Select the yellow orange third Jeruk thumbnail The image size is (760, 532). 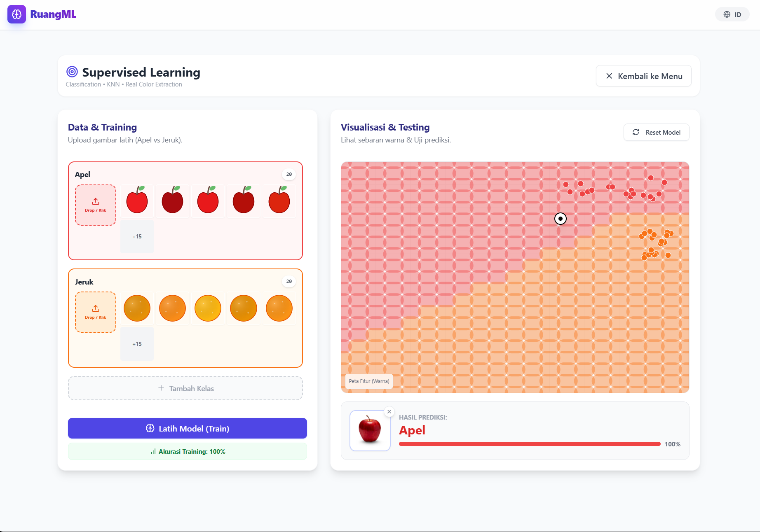pyautogui.click(x=208, y=308)
